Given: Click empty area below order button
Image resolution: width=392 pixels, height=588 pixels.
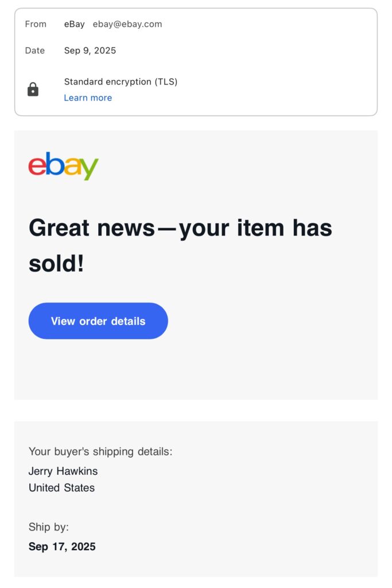Looking at the screenshot, I should [196, 369].
